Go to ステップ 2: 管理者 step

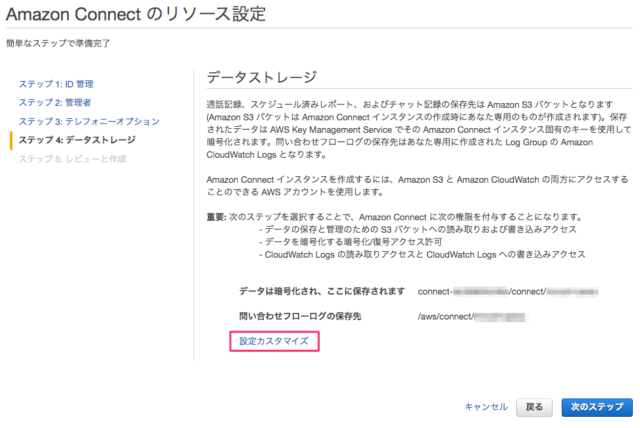point(55,102)
